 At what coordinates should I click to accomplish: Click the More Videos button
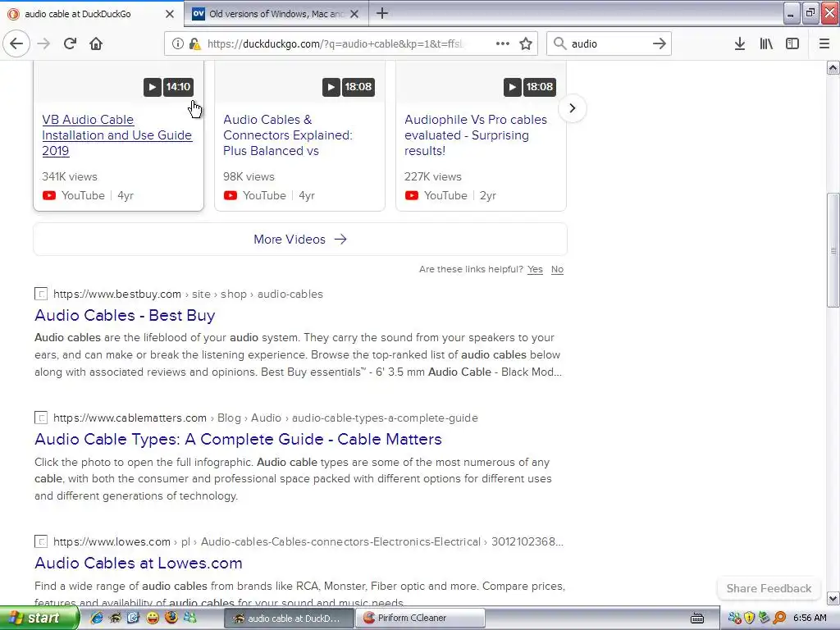pyautogui.click(x=300, y=240)
